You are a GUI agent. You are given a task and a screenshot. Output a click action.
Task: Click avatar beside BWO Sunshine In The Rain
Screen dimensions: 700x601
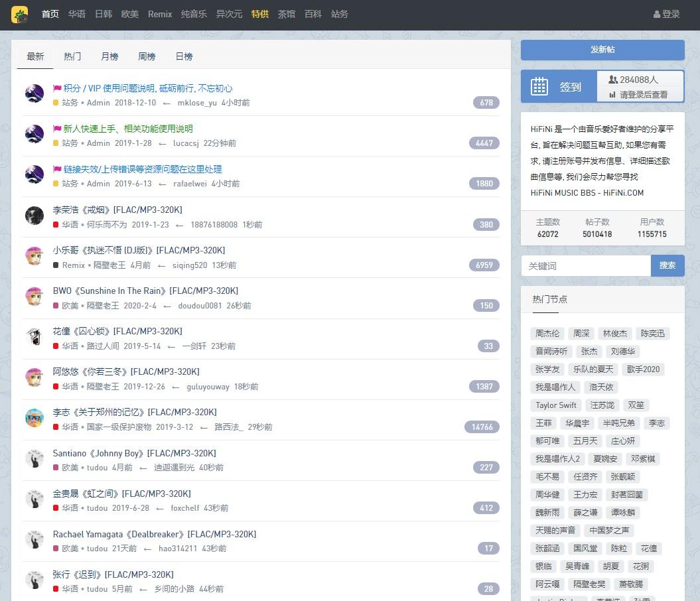coord(35,296)
